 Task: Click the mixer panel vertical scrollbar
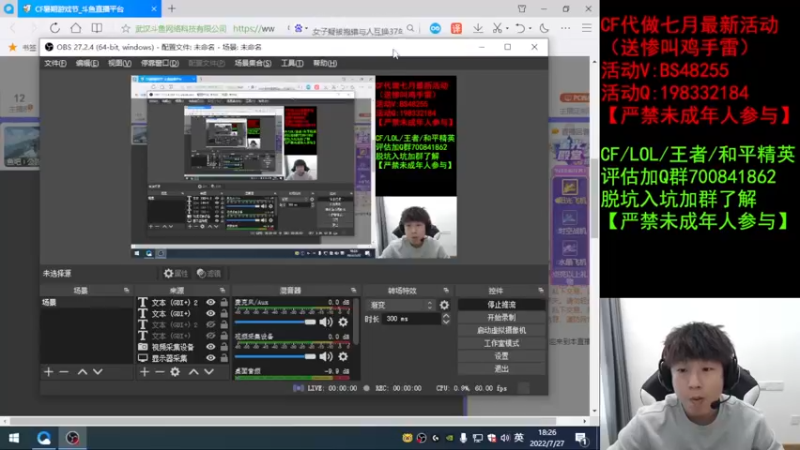[x=356, y=321]
